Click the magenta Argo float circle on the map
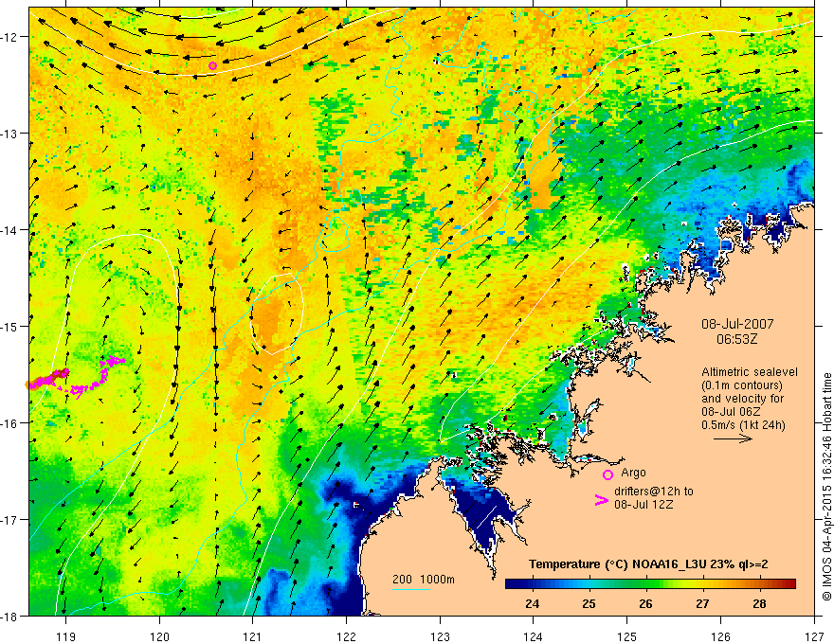This screenshot has height=644, width=834. [212, 66]
